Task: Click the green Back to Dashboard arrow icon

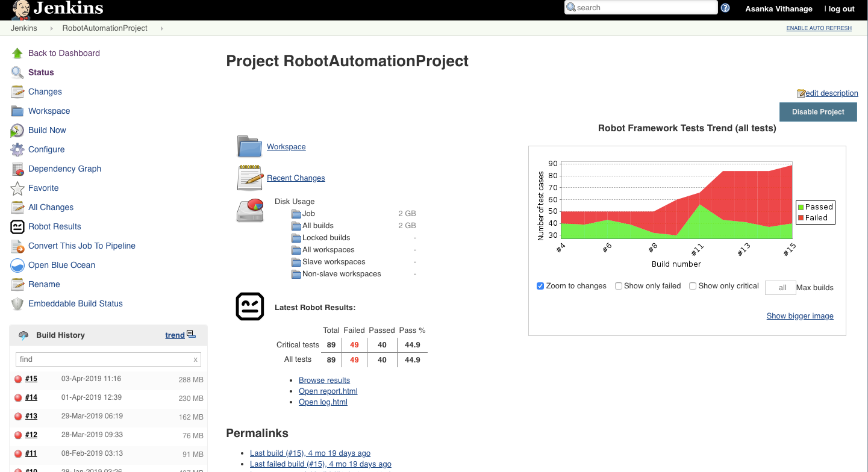Action: (17, 53)
